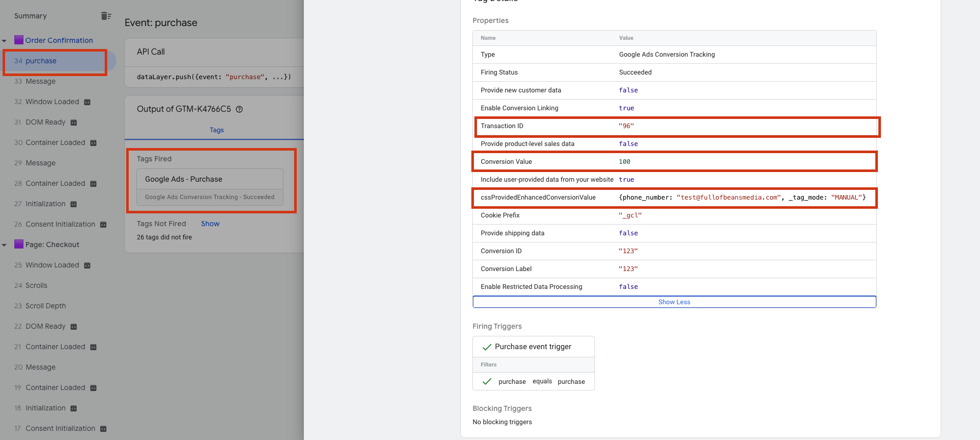Open event 32 Window Loaded
This screenshot has height=440, width=980.
coord(46,102)
